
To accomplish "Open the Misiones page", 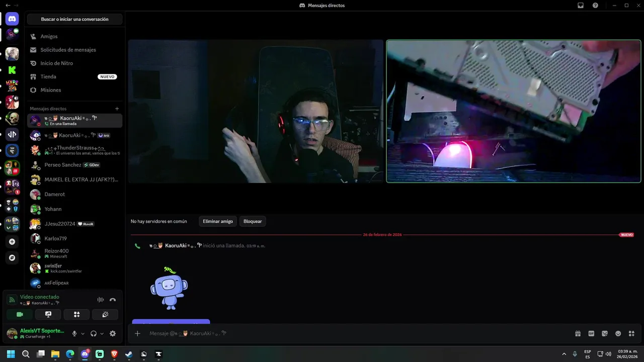I will coord(75,90).
